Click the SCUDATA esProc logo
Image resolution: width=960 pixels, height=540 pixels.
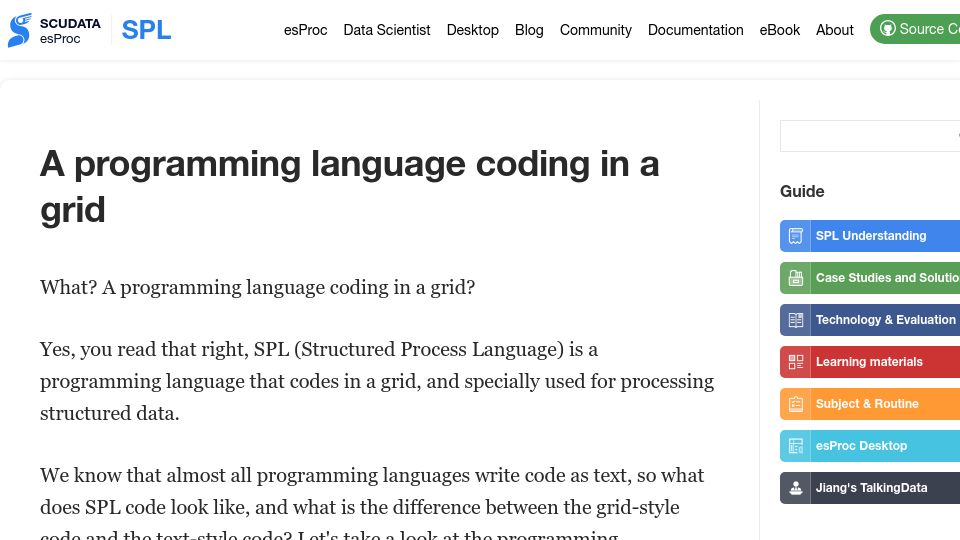pos(54,30)
